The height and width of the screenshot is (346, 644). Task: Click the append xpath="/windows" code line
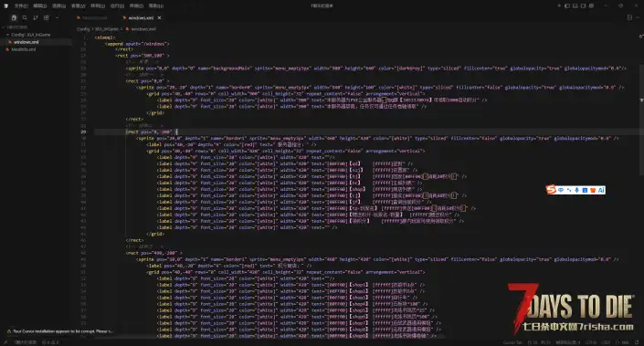click(x=137, y=44)
